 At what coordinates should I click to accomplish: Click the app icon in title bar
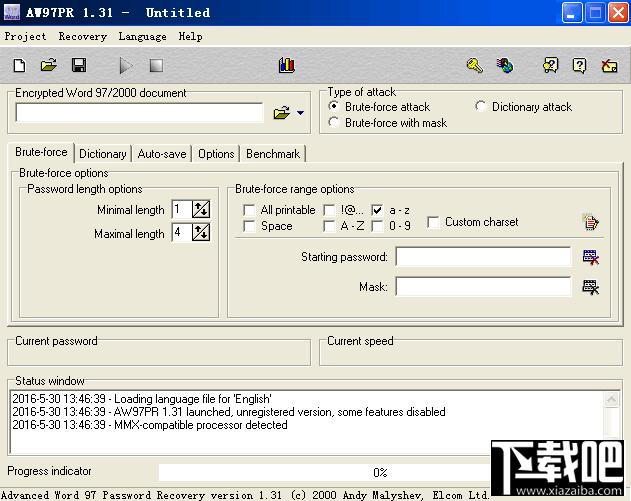pos(11,12)
